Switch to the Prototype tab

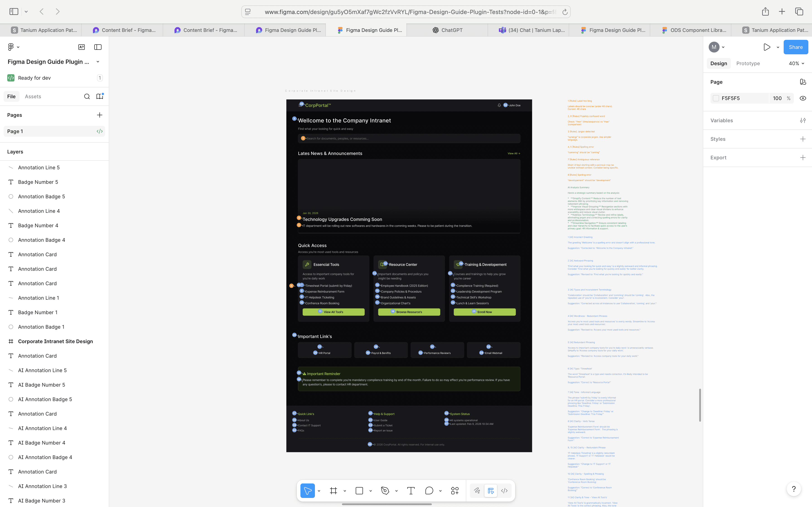pos(748,63)
